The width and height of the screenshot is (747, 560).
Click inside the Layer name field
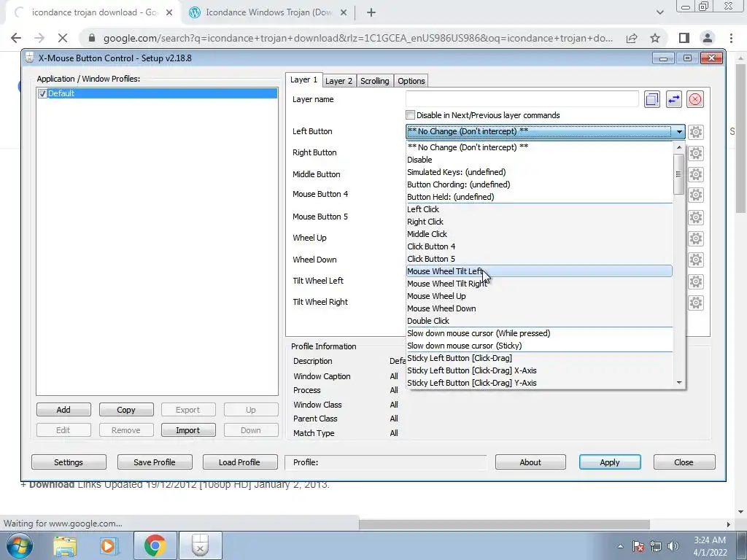(x=522, y=99)
